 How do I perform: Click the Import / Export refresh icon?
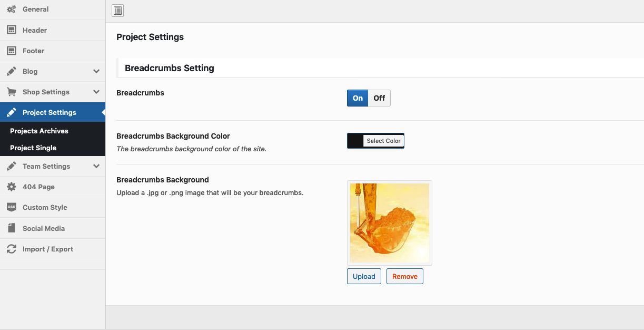11,249
